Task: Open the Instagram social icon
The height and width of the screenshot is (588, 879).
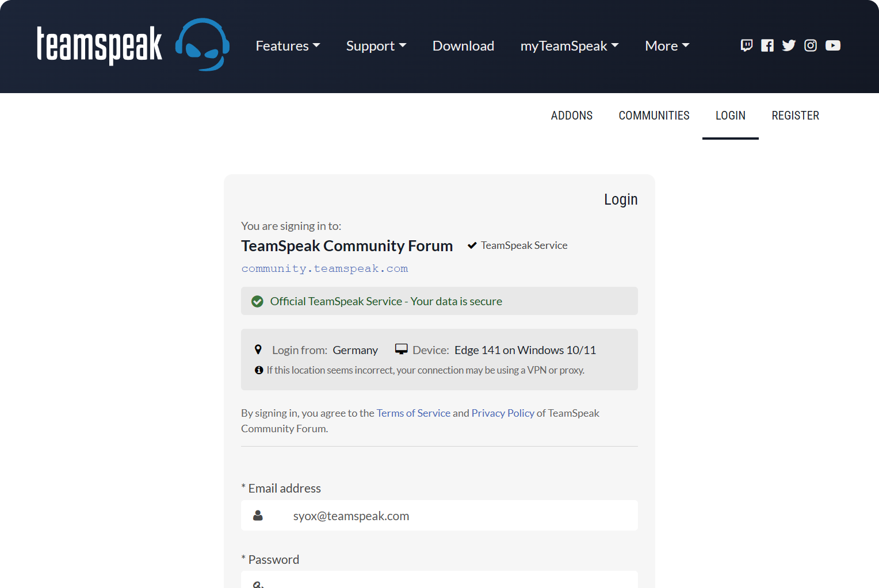Action: [x=811, y=45]
